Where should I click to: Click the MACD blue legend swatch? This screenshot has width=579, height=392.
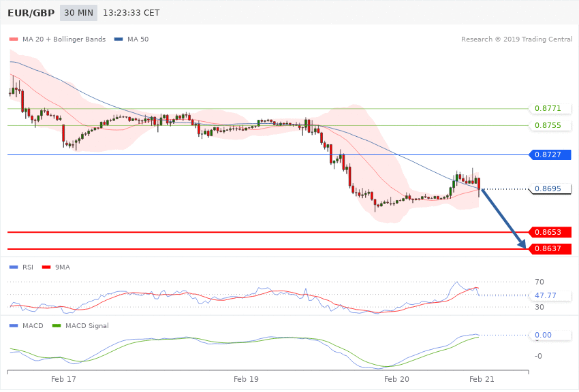[x=14, y=325]
